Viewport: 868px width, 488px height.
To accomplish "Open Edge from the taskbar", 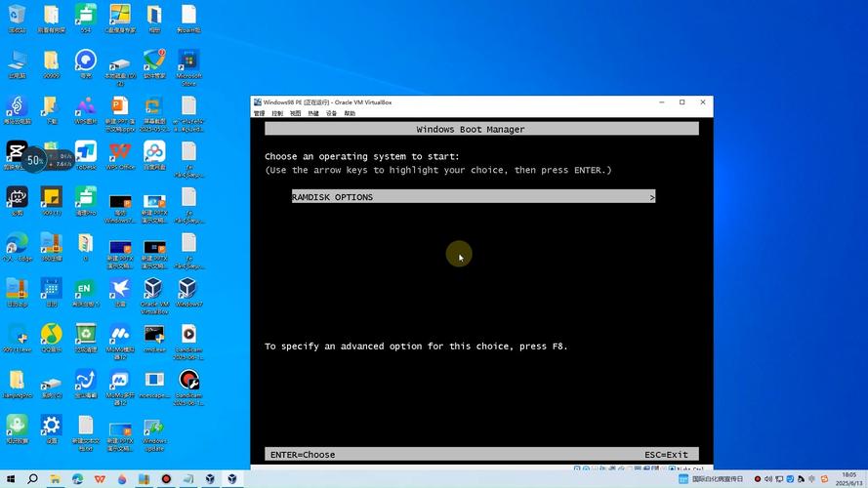I will [x=77, y=478].
